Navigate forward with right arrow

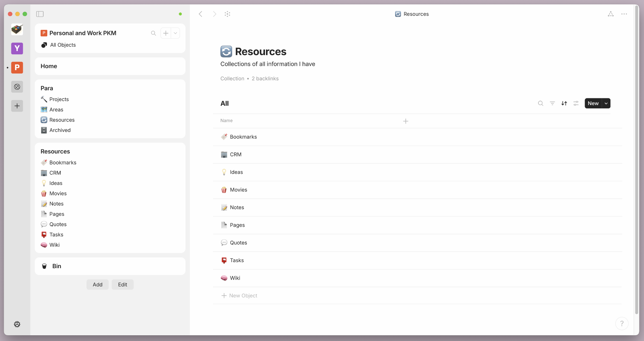pyautogui.click(x=214, y=14)
